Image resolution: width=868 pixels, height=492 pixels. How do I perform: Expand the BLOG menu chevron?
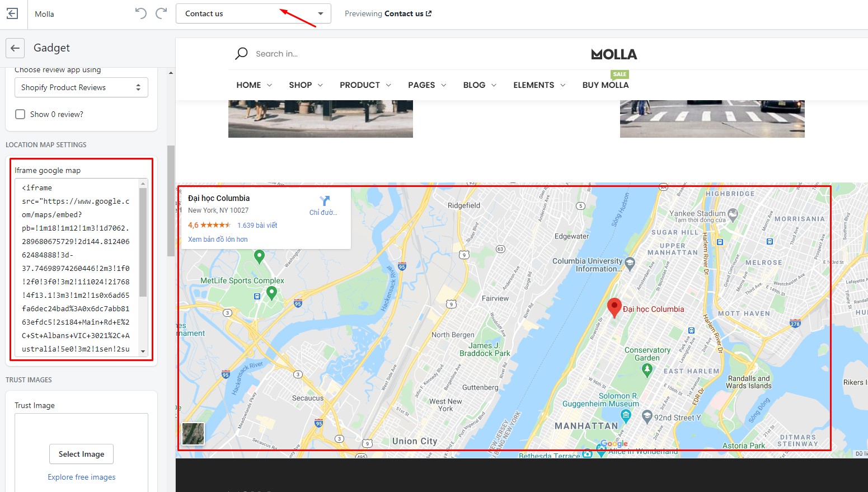click(x=494, y=85)
